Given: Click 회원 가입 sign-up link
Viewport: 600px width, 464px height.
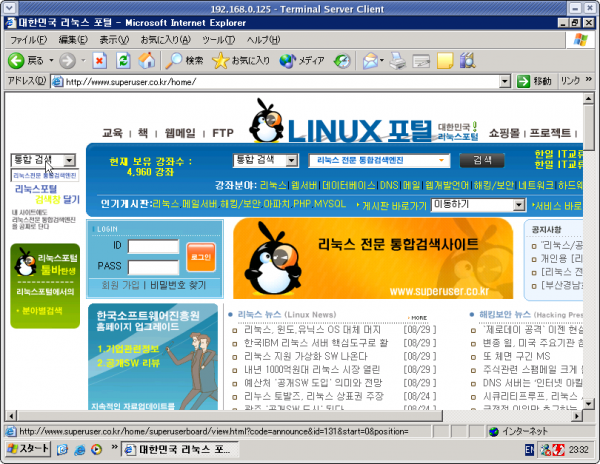Looking at the screenshot, I should click(121, 285).
